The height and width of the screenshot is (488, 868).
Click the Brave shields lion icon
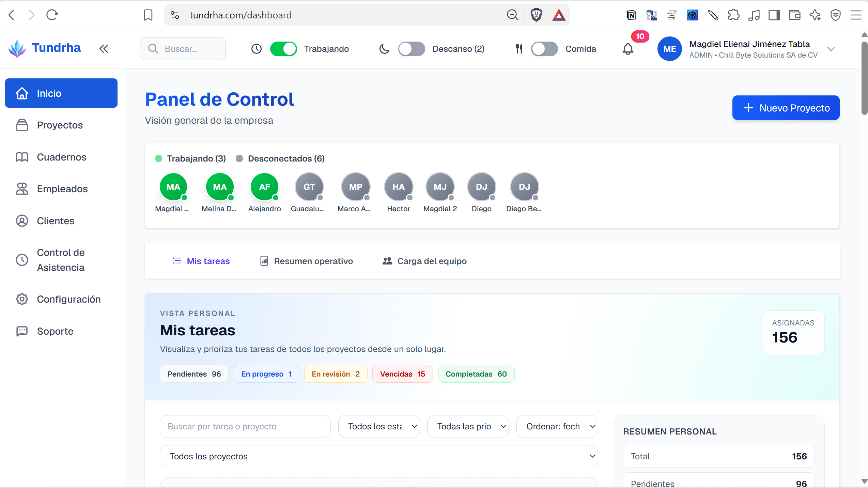click(x=536, y=15)
